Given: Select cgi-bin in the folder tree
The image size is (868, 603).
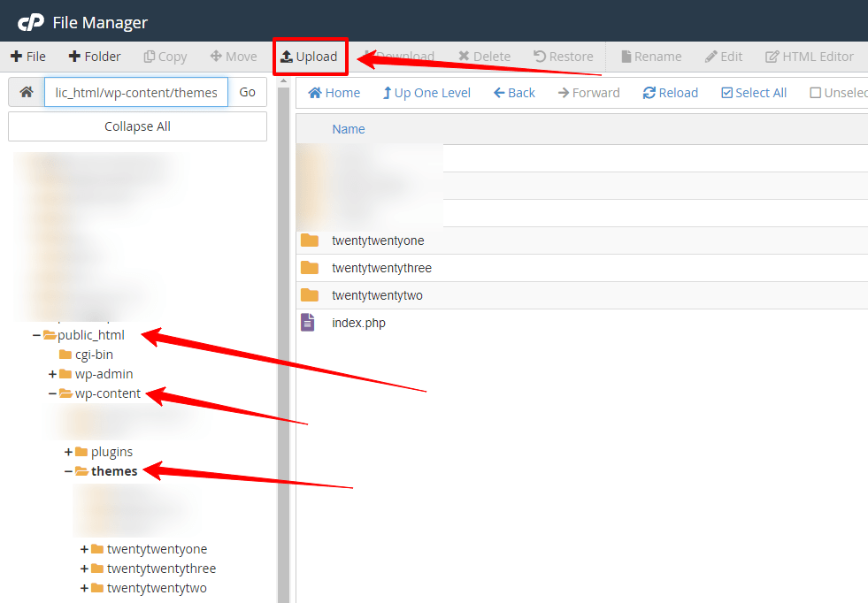Looking at the screenshot, I should (94, 355).
